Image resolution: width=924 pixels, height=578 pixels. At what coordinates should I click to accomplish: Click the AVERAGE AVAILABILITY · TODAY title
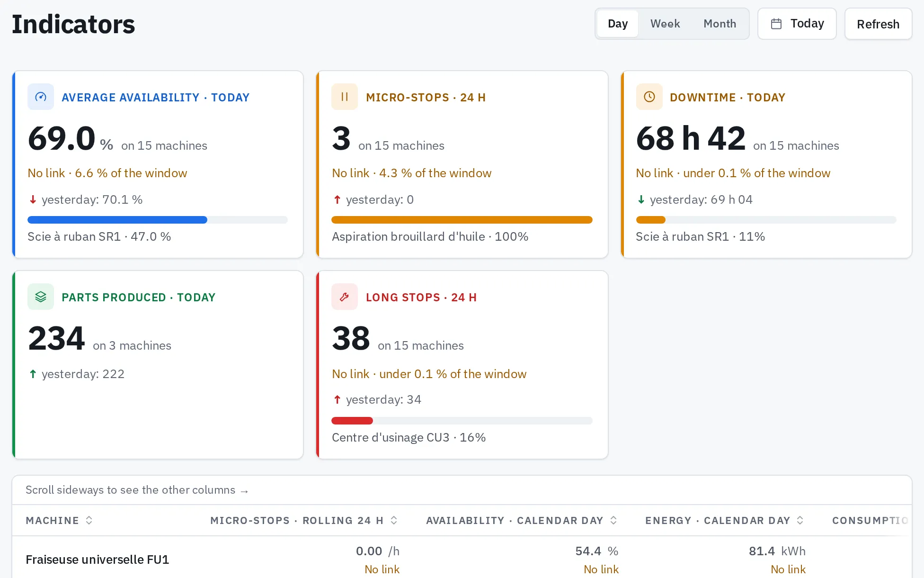(155, 97)
